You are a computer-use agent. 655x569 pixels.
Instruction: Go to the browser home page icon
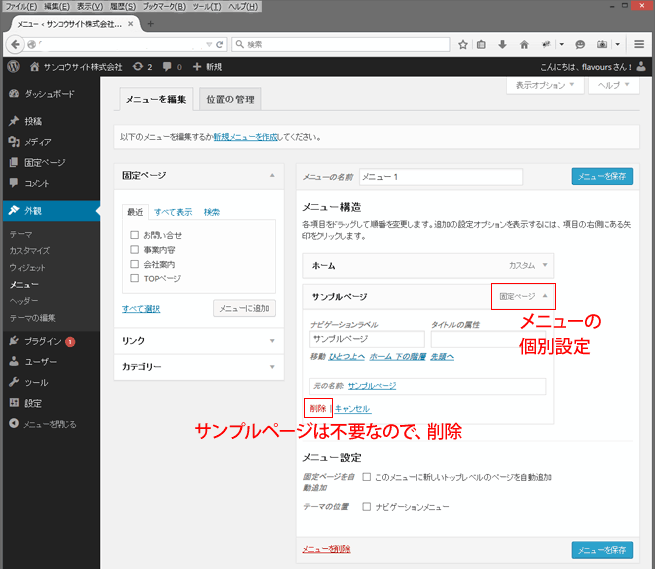(x=524, y=44)
